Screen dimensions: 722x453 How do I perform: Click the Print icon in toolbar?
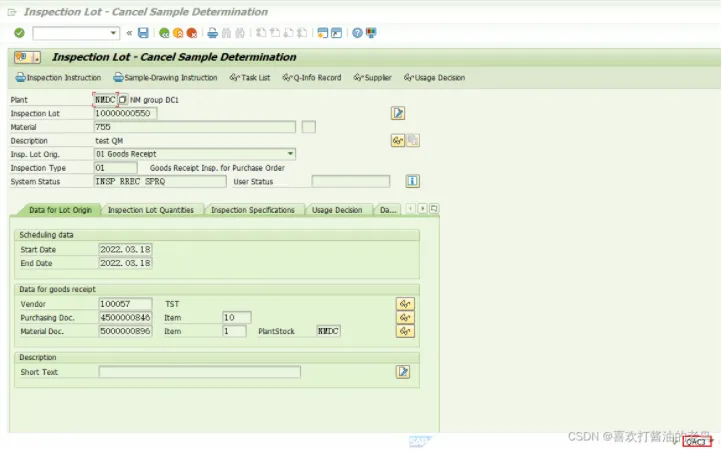click(x=212, y=33)
